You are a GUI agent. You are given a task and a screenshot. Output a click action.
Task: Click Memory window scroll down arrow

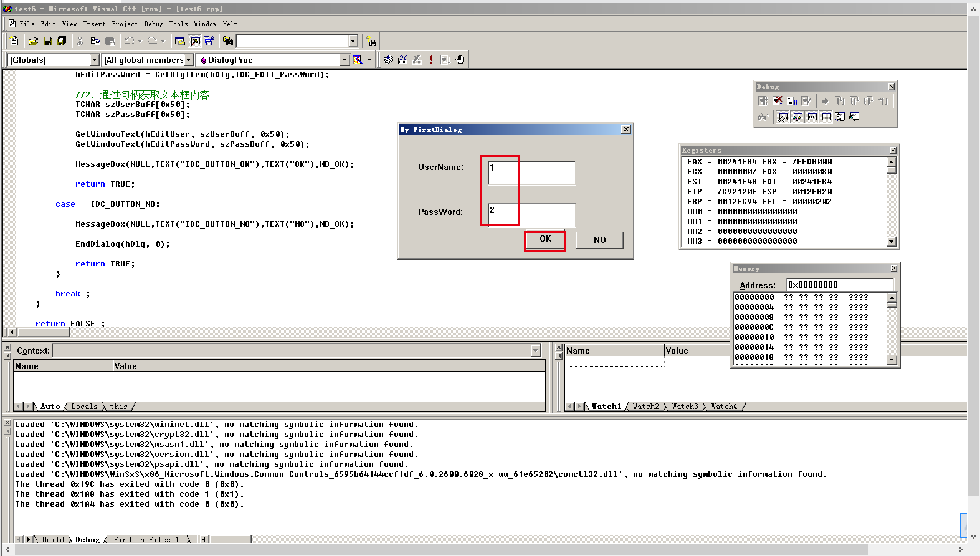click(892, 359)
